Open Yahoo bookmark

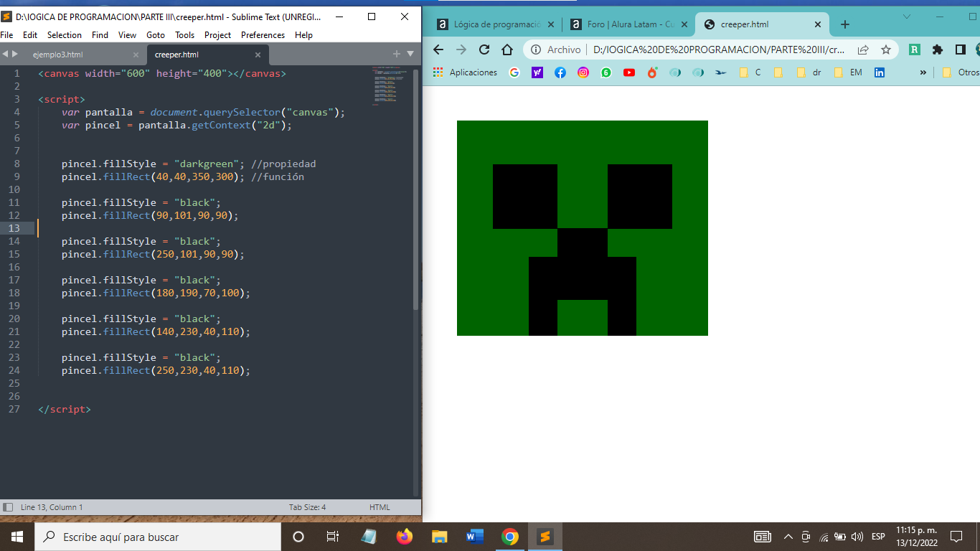tap(537, 72)
